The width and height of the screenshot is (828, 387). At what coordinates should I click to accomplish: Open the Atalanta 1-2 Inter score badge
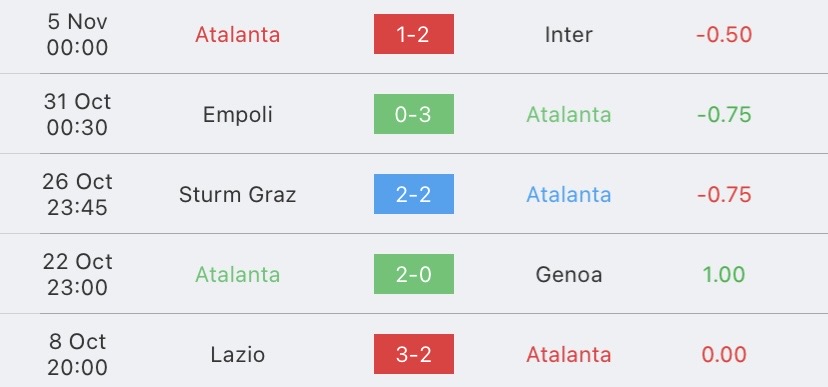413,34
